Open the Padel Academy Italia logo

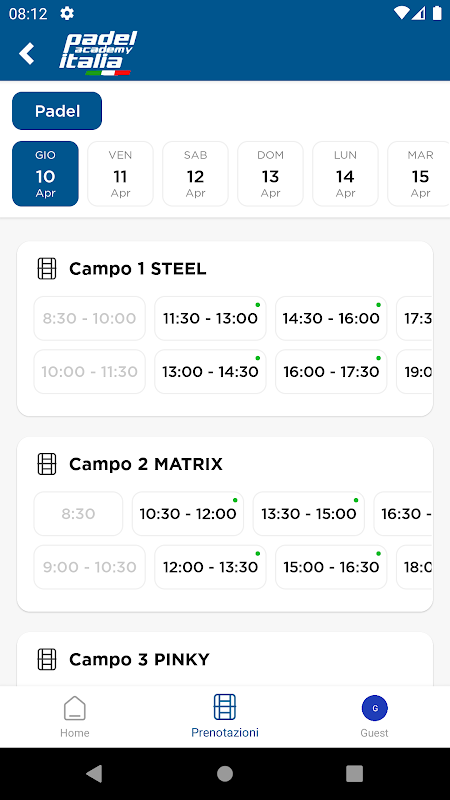(98, 54)
